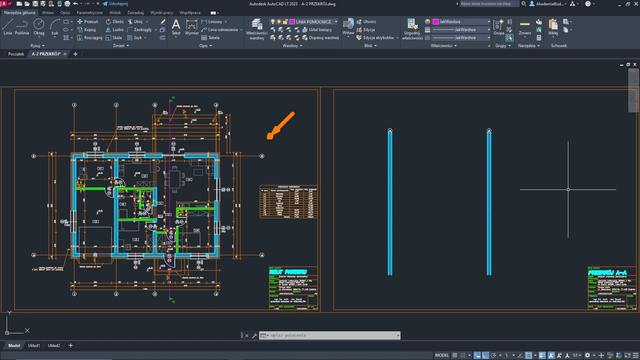Image resolution: width=640 pixels, height=360 pixels.
Task: Click the undo arrow in quick access toolbar
Action: [x=76, y=4]
